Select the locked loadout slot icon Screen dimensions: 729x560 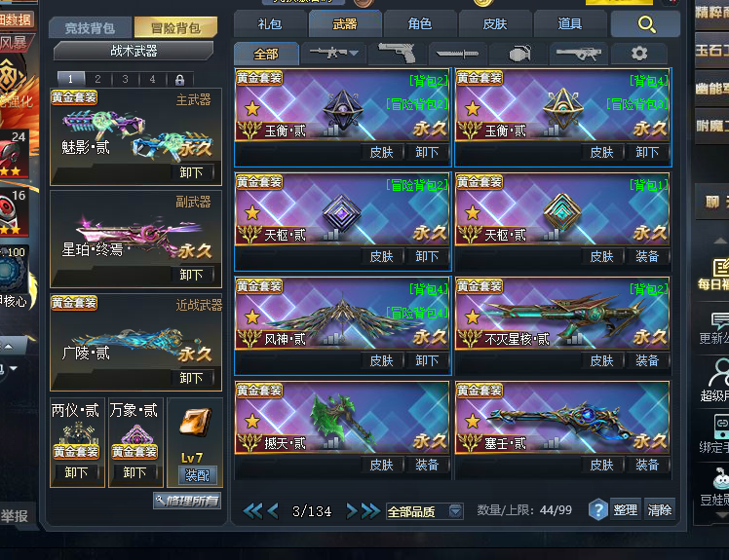pyautogui.click(x=179, y=80)
